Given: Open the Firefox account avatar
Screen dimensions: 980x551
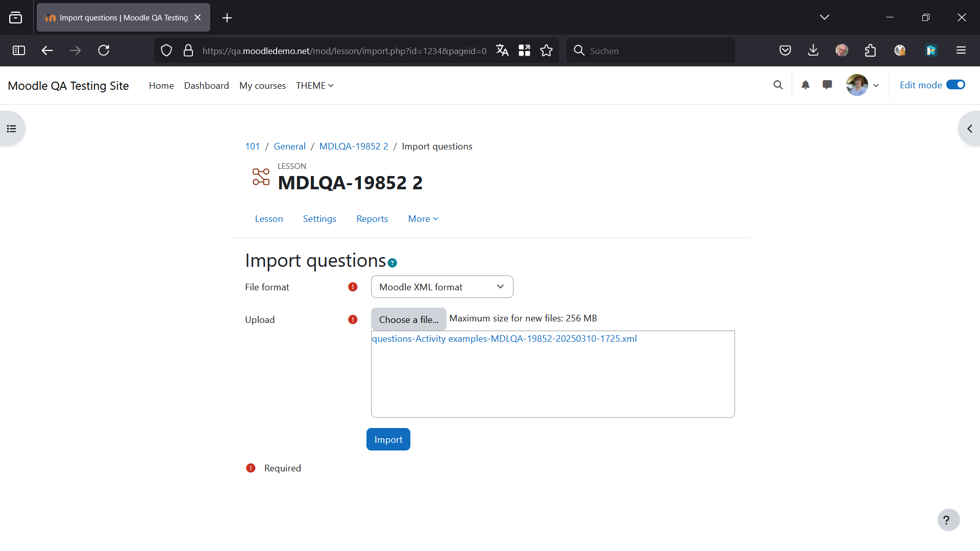Looking at the screenshot, I should click(x=842, y=51).
